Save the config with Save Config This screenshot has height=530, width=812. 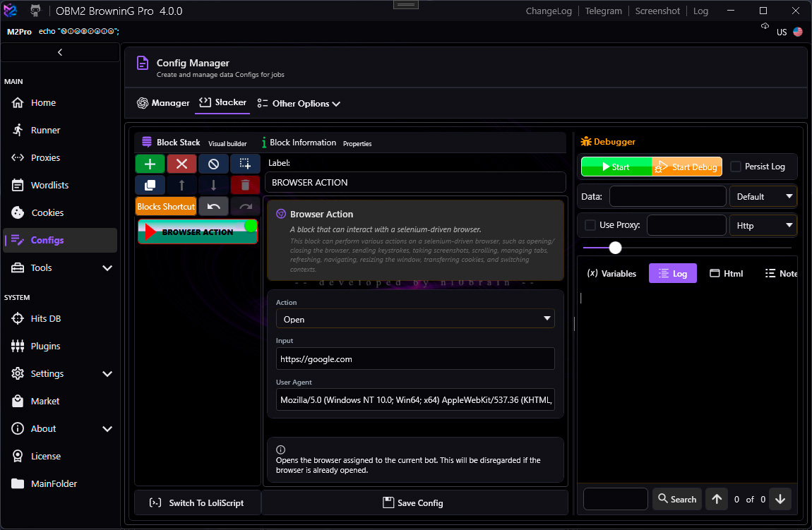pyautogui.click(x=413, y=502)
